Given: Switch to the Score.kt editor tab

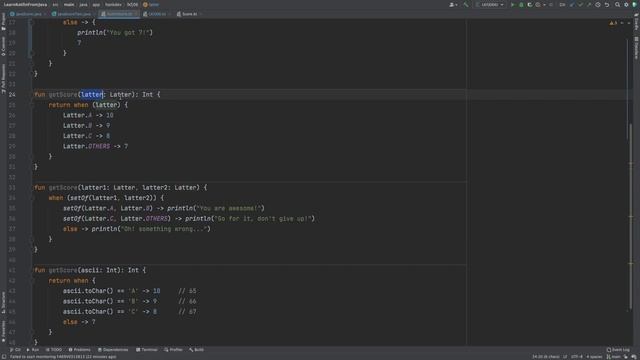Looking at the screenshot, I should tap(189, 14).
